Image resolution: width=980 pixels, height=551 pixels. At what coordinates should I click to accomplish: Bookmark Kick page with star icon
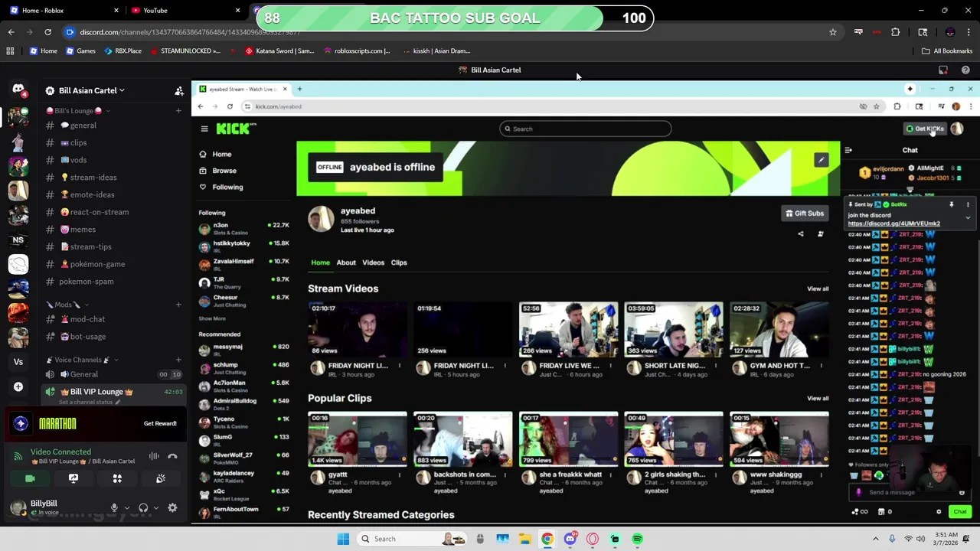877,106
